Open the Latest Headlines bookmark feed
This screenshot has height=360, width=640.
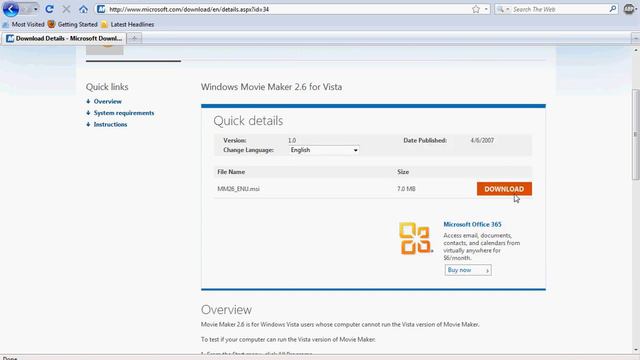[127, 24]
